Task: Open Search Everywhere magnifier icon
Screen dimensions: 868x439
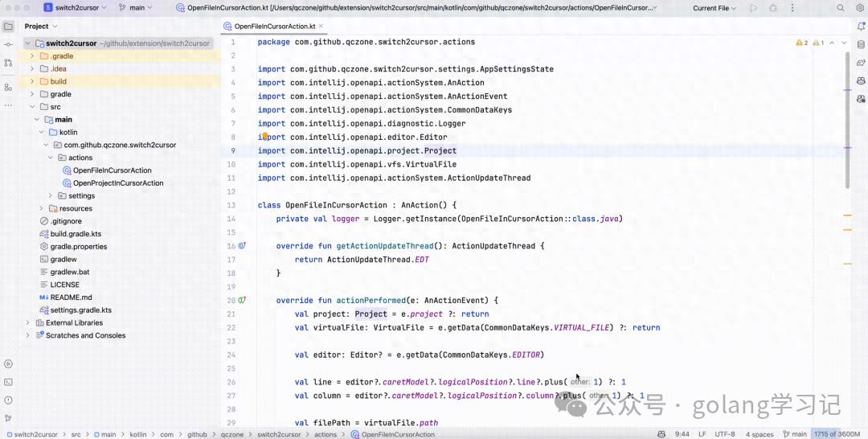Action: coord(841,8)
